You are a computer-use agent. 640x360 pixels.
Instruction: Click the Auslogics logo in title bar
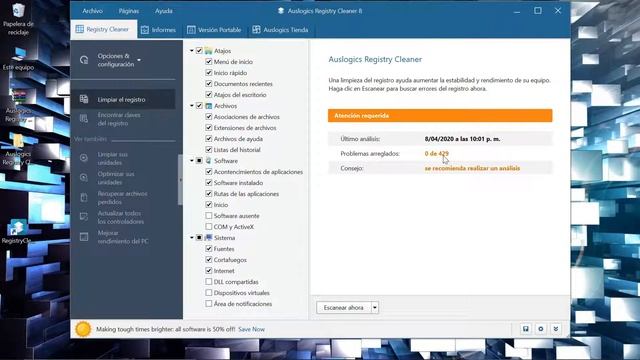(x=281, y=11)
